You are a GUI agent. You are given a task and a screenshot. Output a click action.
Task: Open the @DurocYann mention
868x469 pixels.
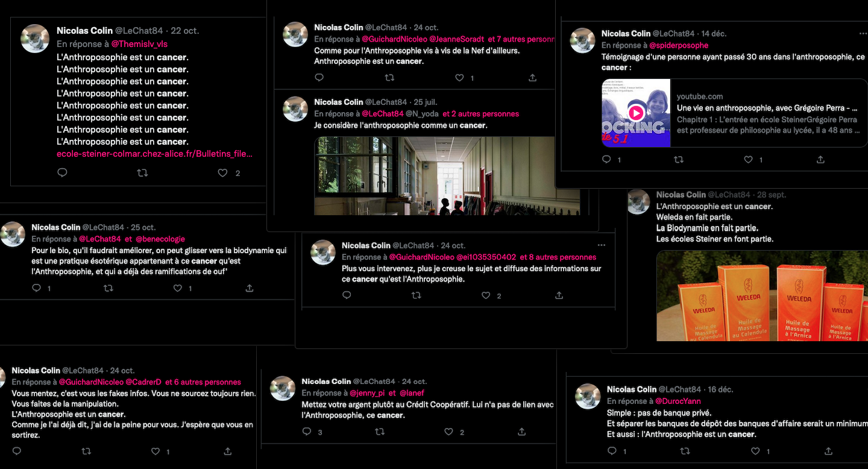click(x=678, y=401)
